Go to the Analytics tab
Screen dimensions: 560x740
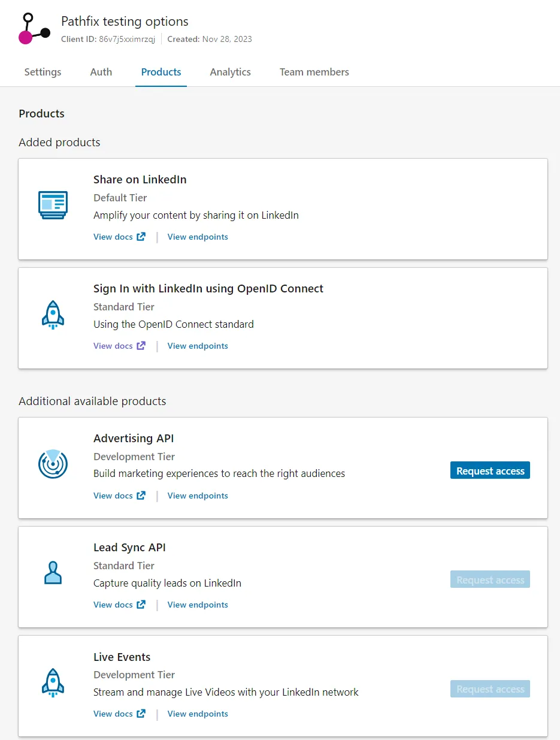(231, 72)
